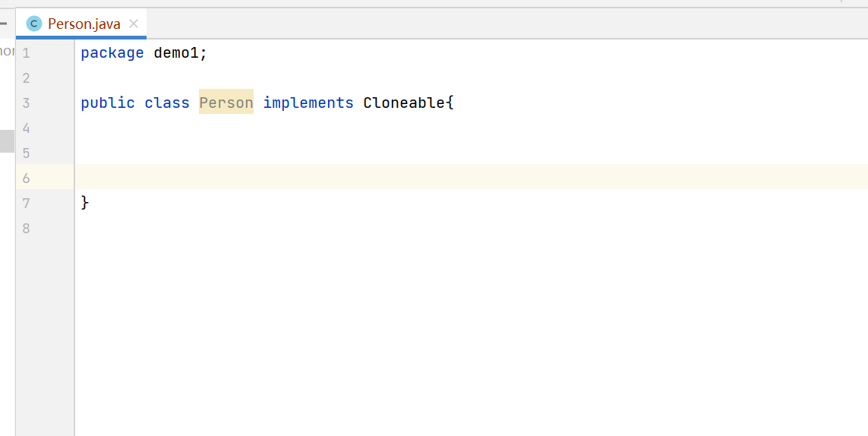868x436 pixels.
Task: Click the implements keyword
Action: (x=308, y=103)
